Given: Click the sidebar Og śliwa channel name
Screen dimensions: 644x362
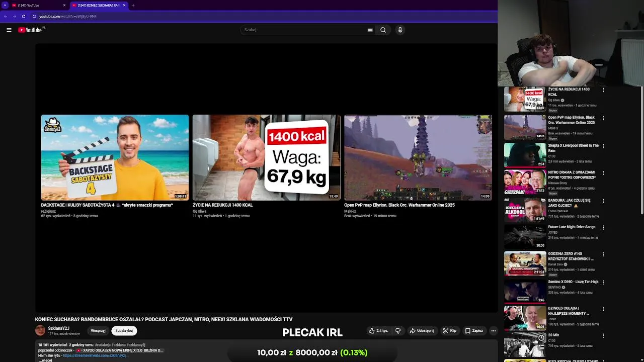Looking at the screenshot, I should (x=554, y=100).
